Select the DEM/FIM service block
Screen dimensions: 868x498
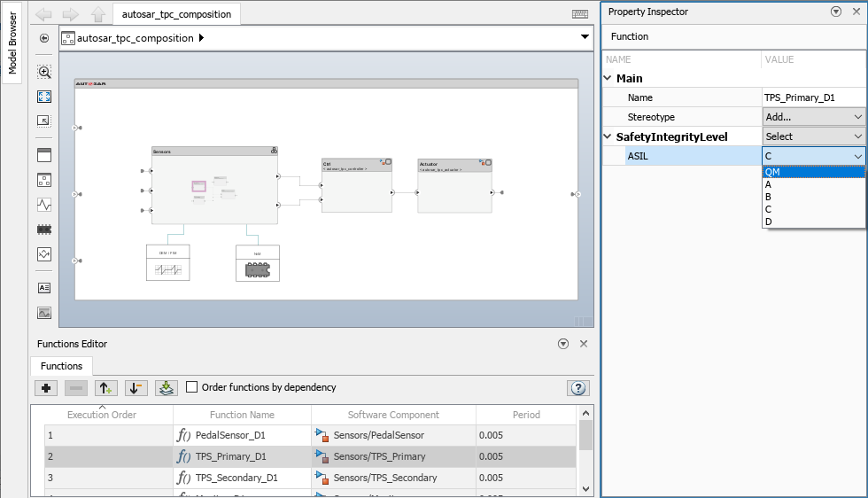coord(167,262)
